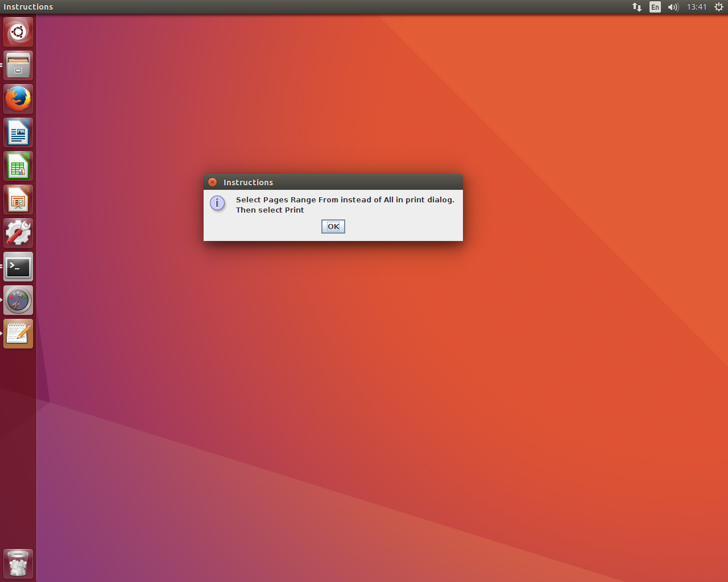Open the Text Editor notepad icon
The width and height of the screenshot is (728, 582).
[18, 334]
